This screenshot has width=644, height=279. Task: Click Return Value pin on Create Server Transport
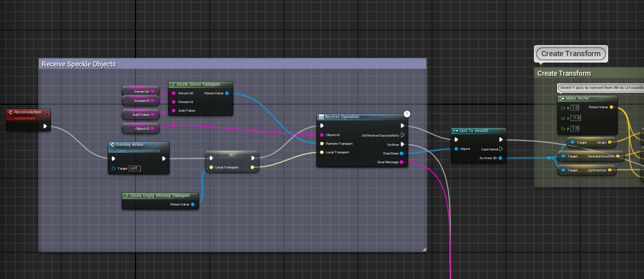click(227, 93)
